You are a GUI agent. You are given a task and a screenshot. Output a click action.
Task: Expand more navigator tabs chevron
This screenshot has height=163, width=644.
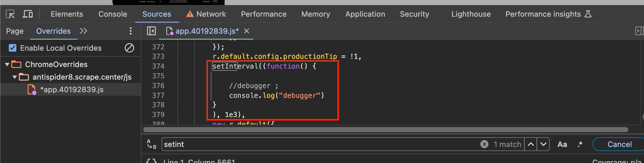84,31
